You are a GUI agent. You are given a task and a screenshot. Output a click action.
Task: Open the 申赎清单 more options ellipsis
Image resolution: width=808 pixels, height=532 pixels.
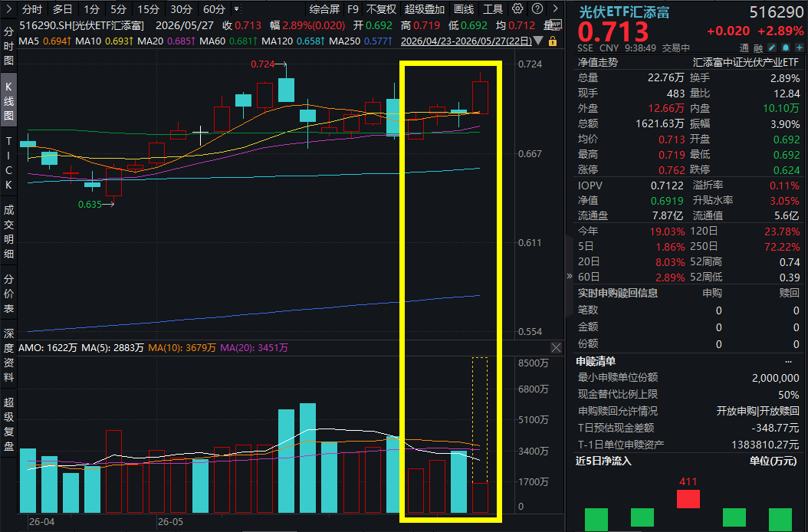click(788, 361)
